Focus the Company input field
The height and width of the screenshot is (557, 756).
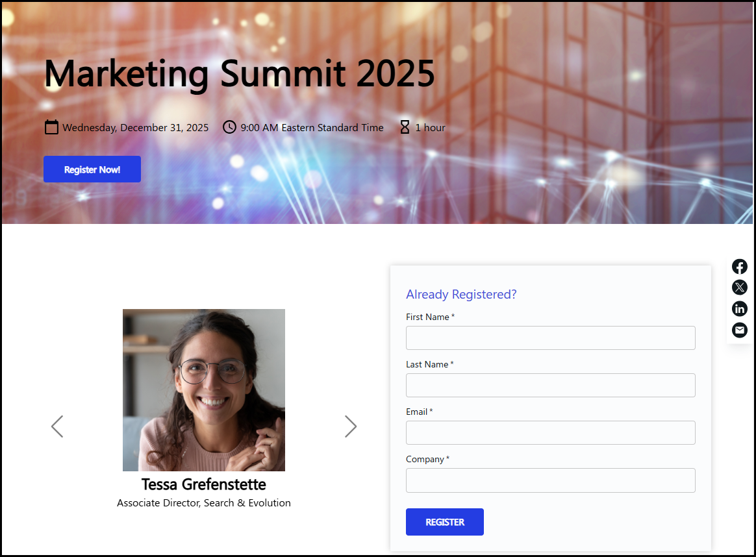pyautogui.click(x=550, y=480)
